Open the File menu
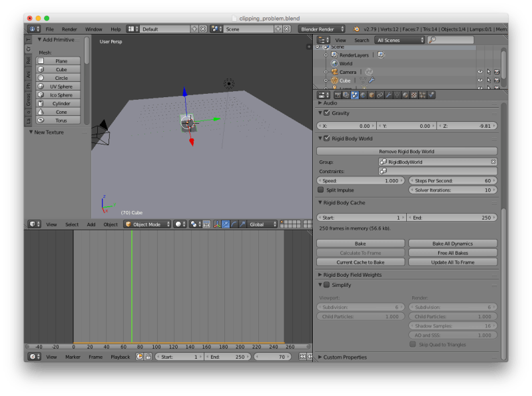The width and height of the screenshot is (532, 396). coord(49,29)
